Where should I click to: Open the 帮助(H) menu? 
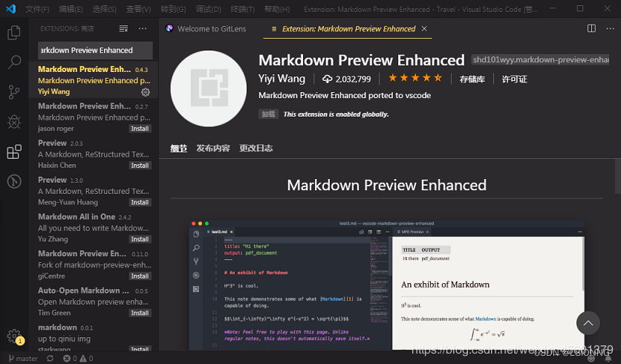point(277,9)
